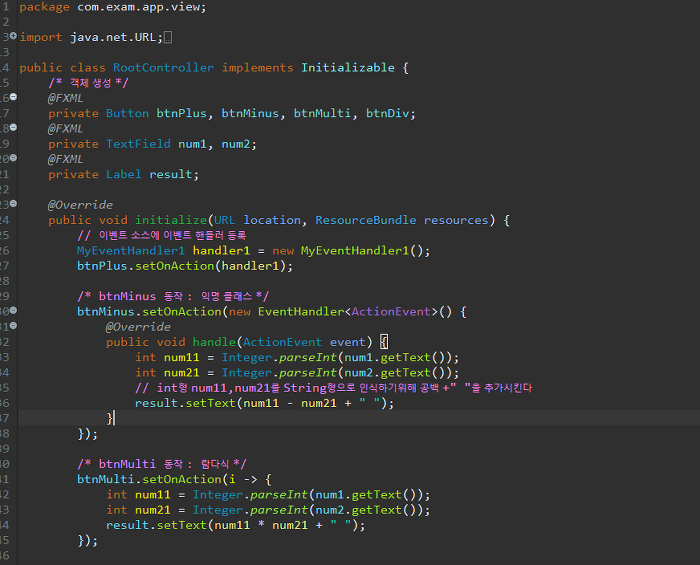
Task: Click the initialize method name
Action: (171, 220)
